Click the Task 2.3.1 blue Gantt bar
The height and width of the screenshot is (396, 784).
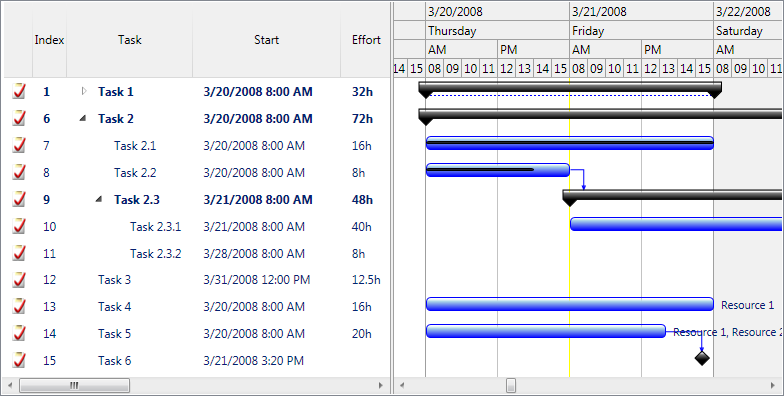click(x=676, y=224)
